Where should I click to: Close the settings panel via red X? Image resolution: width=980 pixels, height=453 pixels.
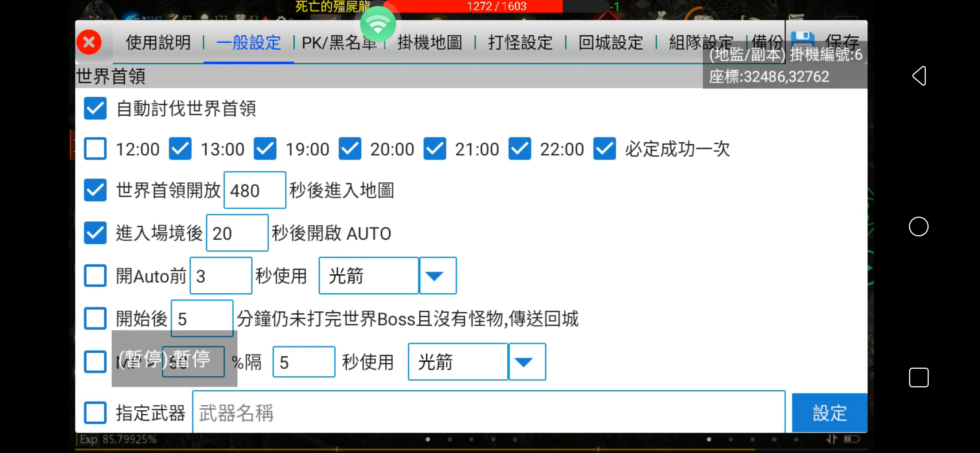[x=89, y=42]
